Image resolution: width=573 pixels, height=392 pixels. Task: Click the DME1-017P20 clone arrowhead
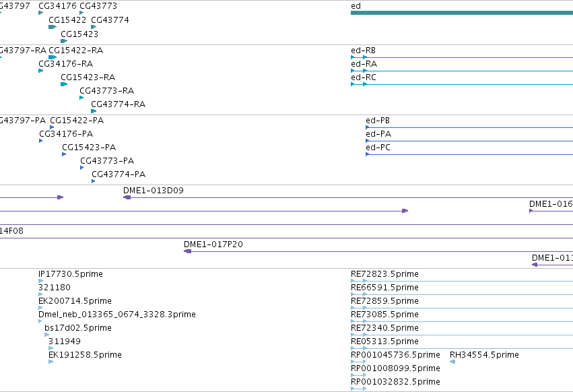click(187, 251)
